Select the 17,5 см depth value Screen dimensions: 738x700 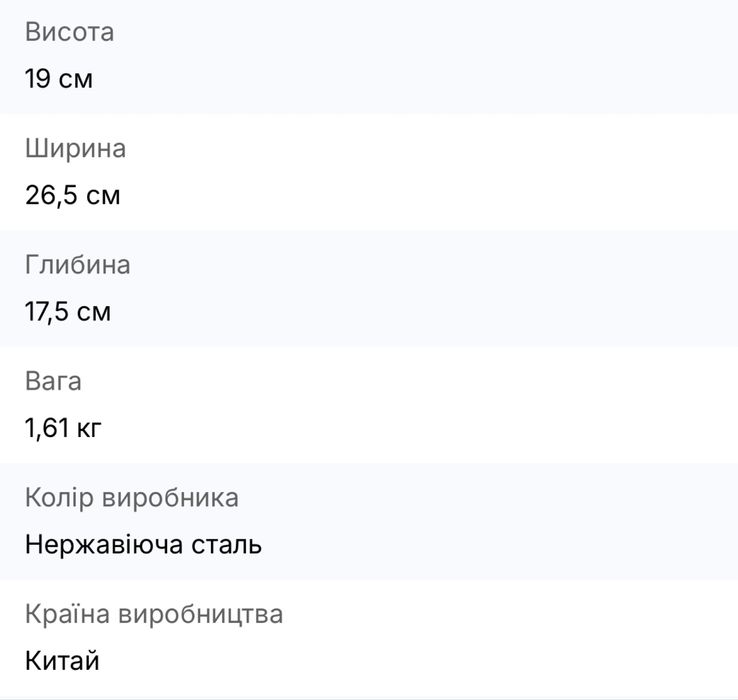[68, 312]
